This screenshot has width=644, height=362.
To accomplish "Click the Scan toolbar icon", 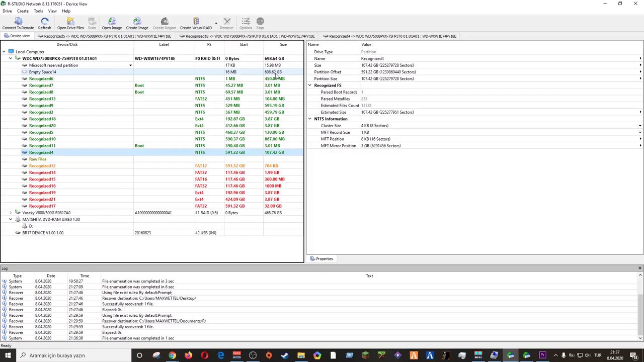I will pyautogui.click(x=92, y=24).
